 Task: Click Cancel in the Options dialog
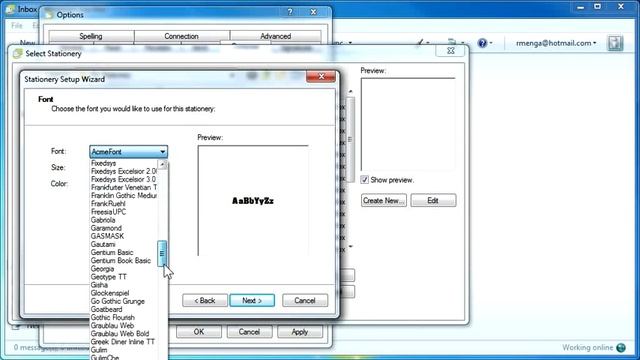[x=249, y=332]
